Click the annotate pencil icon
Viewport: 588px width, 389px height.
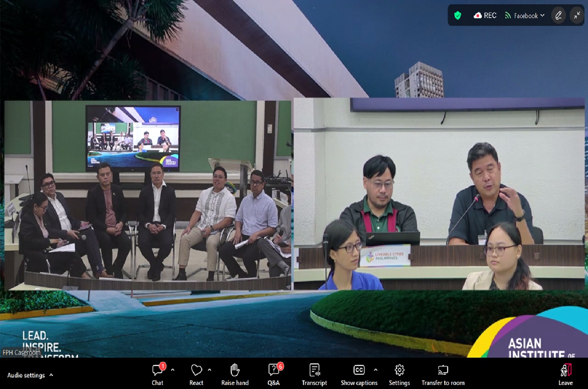click(559, 16)
